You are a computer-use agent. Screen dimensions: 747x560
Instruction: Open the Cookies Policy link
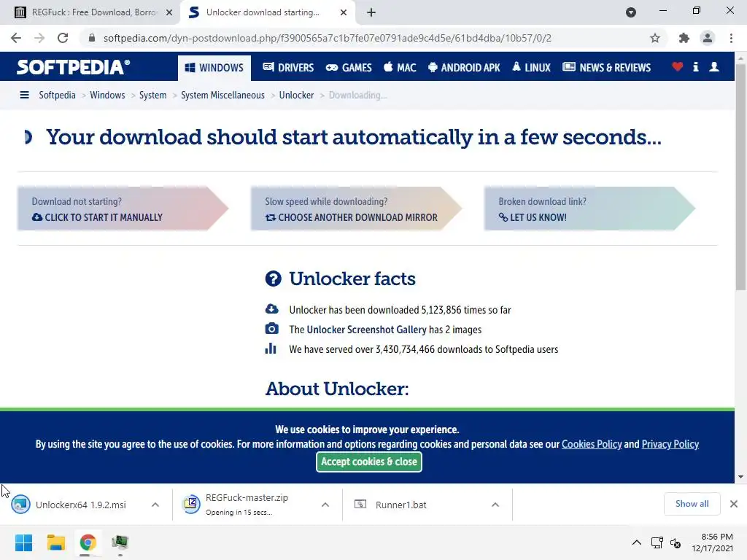[x=592, y=444]
